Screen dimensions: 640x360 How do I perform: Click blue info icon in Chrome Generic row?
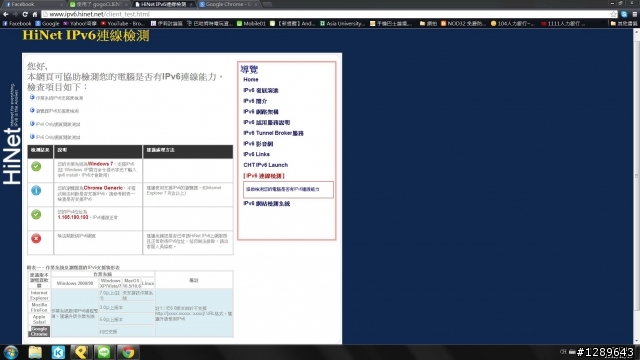point(36,190)
